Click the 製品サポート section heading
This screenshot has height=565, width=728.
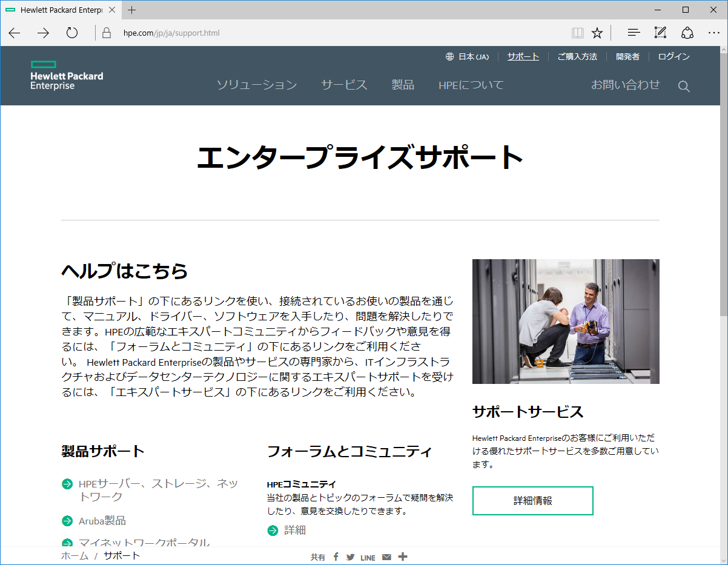[x=103, y=451]
